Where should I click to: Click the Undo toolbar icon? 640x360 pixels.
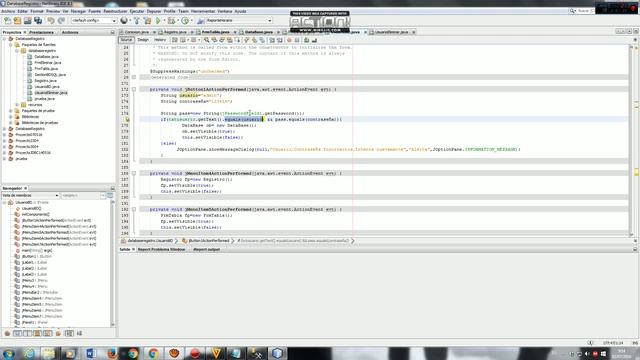[51, 20]
